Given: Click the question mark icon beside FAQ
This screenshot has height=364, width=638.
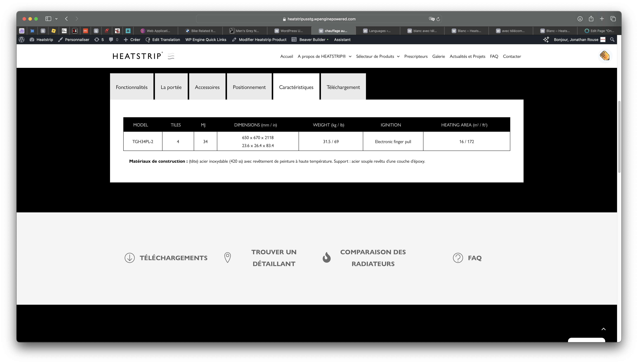Looking at the screenshot, I should click(458, 258).
